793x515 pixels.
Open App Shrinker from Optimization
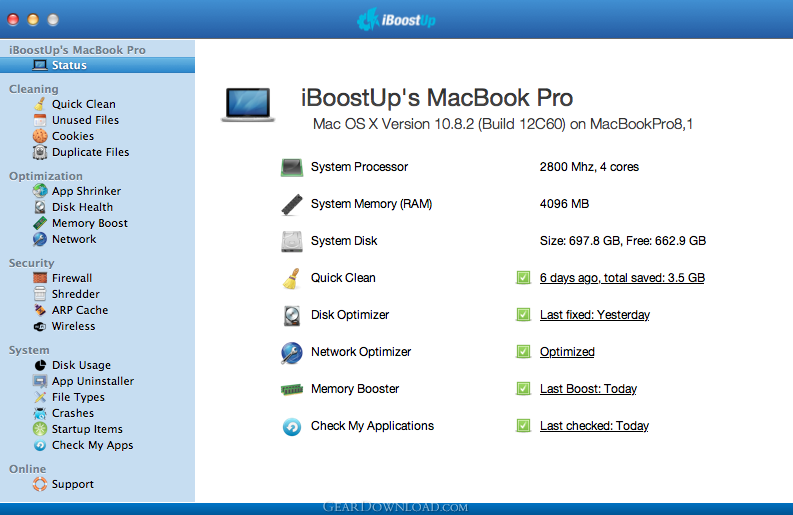point(86,191)
